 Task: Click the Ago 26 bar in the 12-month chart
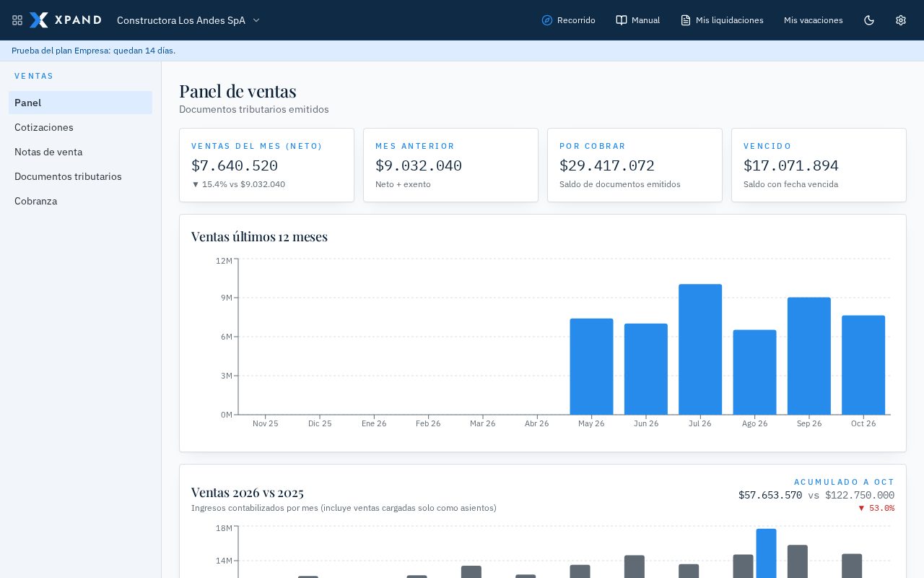754,372
